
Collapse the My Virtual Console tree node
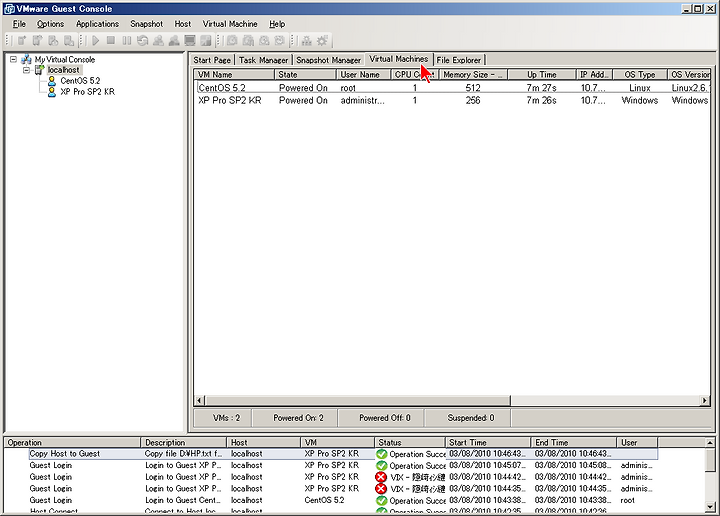(13, 59)
